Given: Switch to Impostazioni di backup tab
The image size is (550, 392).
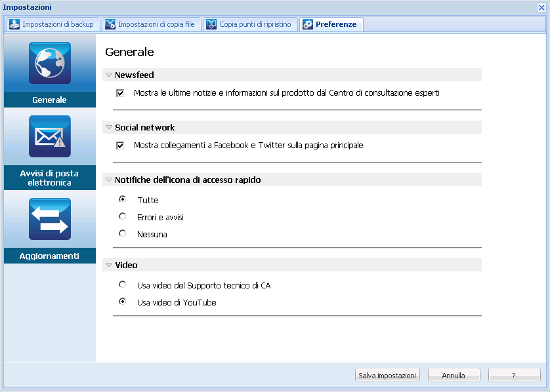Looking at the screenshot, I should tap(53, 24).
